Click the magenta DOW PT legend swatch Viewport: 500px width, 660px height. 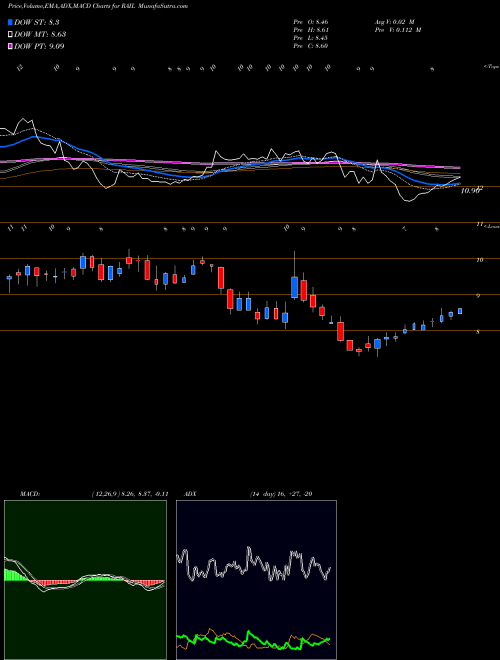coord(10,46)
